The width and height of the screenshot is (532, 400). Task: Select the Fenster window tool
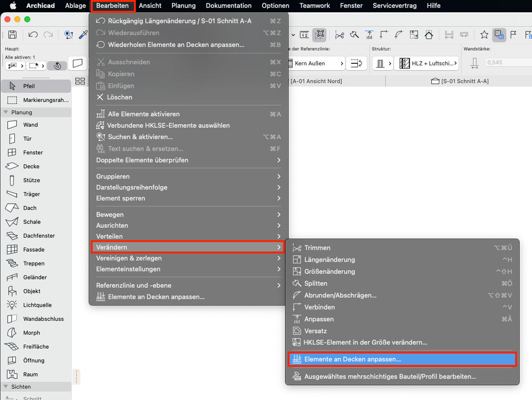tap(36, 153)
